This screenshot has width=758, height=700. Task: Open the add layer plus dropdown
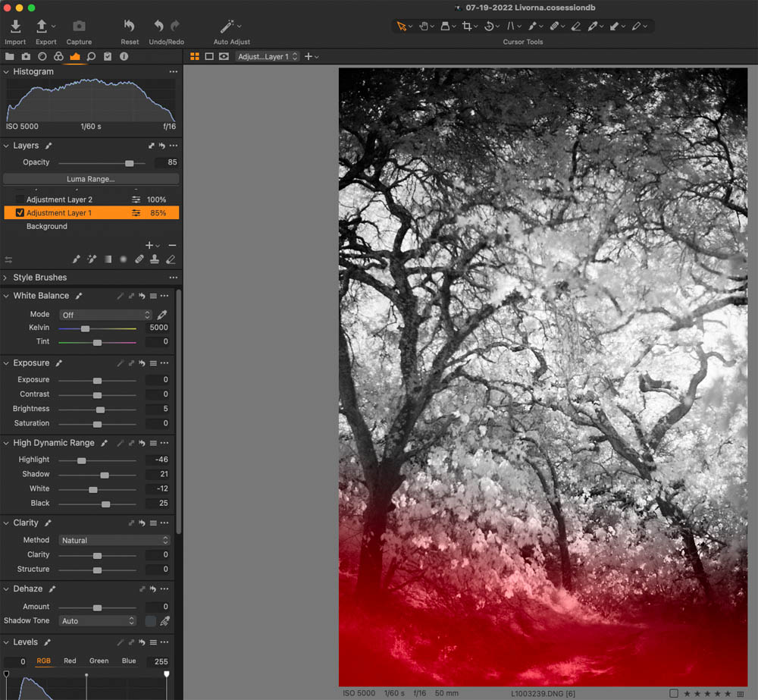pyautogui.click(x=152, y=245)
